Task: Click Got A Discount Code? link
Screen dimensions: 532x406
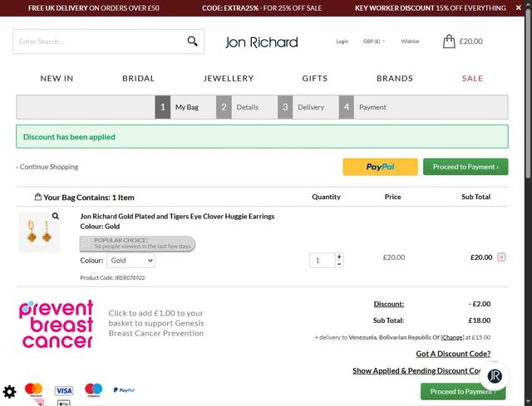Action: [453, 354]
